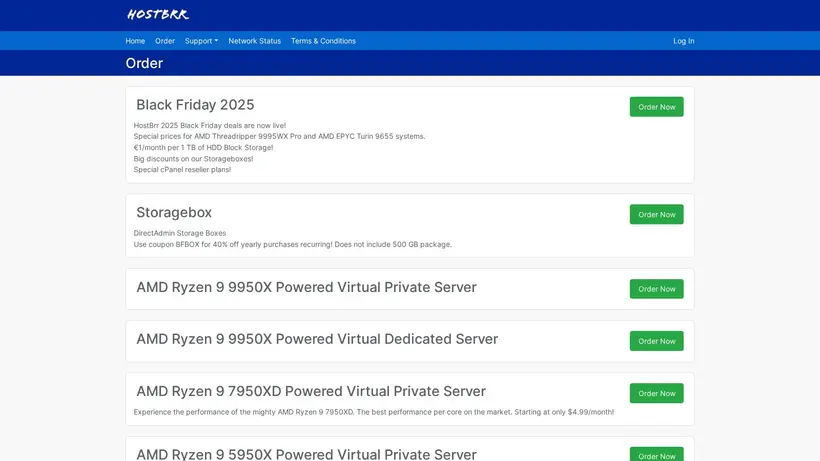Click '€1/month per 1 TB of HDD Block Storage!' line

(203, 147)
